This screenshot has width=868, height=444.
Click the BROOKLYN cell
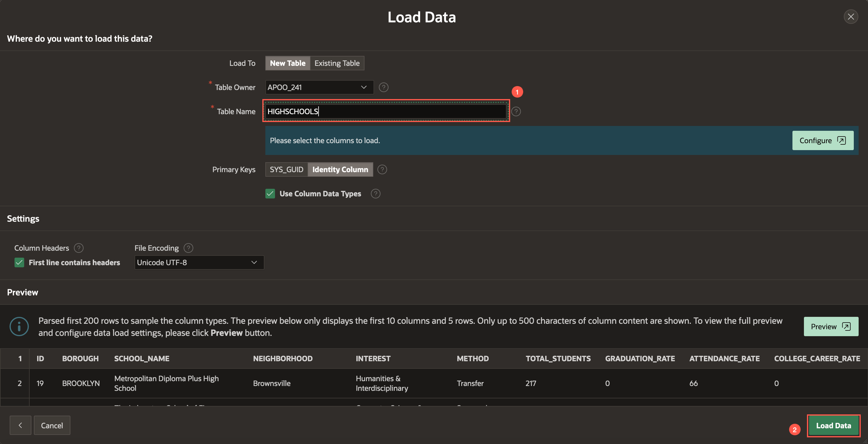coord(81,383)
